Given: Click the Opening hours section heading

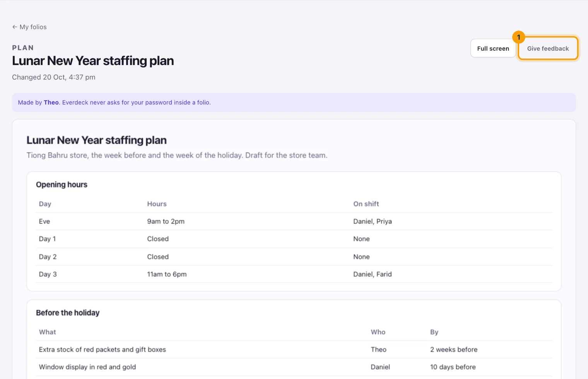Looking at the screenshot, I should click(x=62, y=185).
